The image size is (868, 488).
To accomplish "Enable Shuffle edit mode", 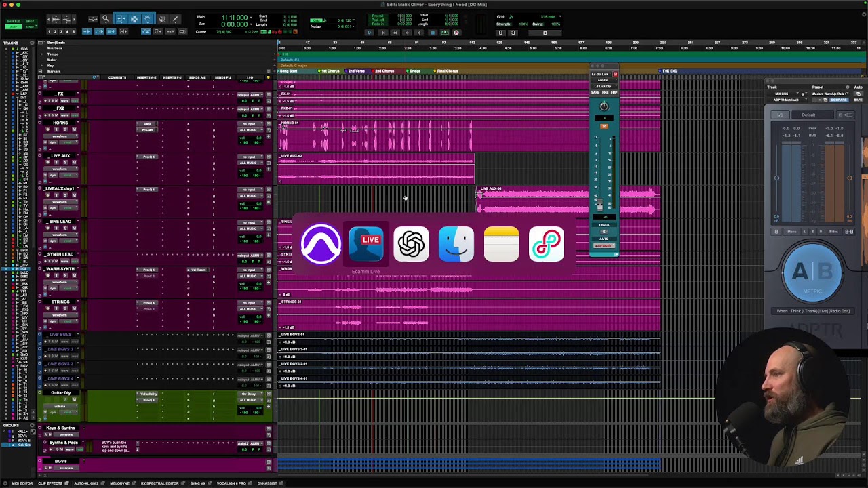I will pyautogui.click(x=14, y=22).
